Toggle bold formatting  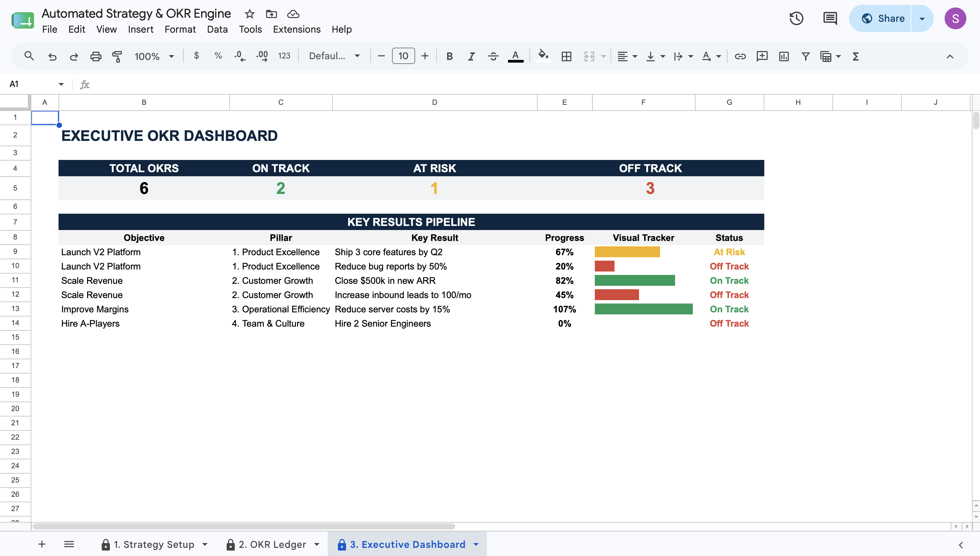(x=450, y=56)
